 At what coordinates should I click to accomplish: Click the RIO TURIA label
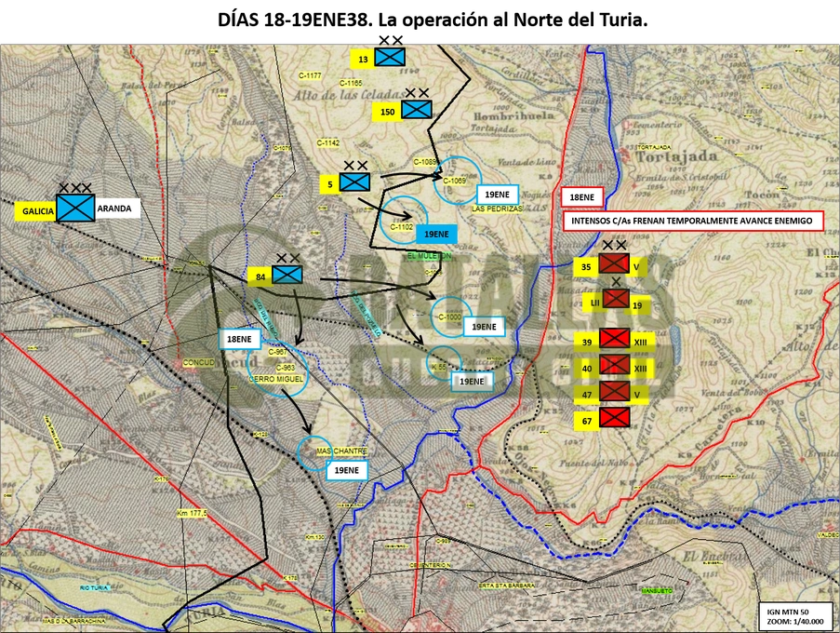coord(94,588)
